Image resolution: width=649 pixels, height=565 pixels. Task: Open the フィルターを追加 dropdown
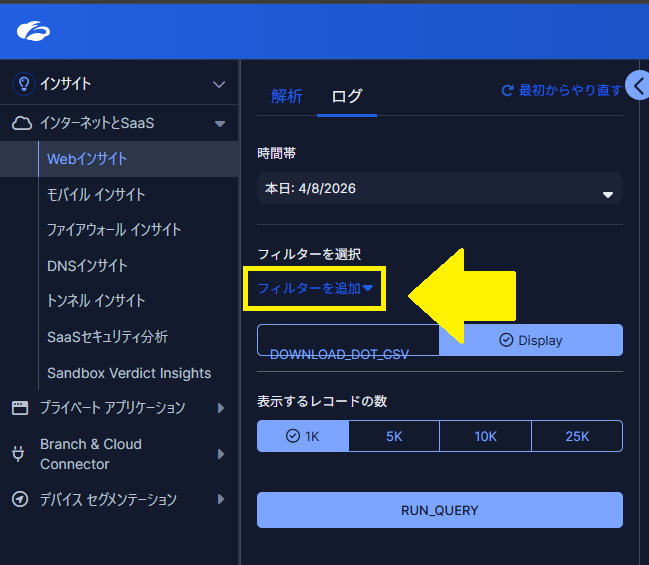(315, 288)
